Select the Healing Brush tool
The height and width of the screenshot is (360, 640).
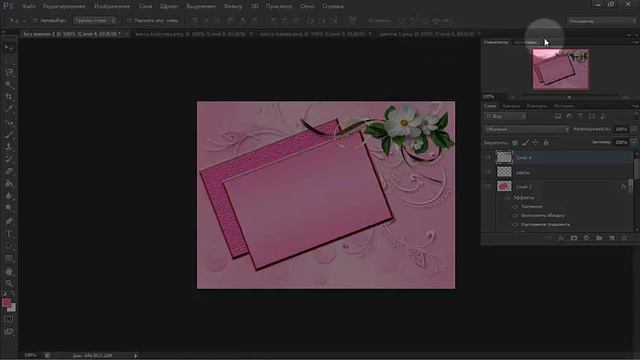pos(9,122)
